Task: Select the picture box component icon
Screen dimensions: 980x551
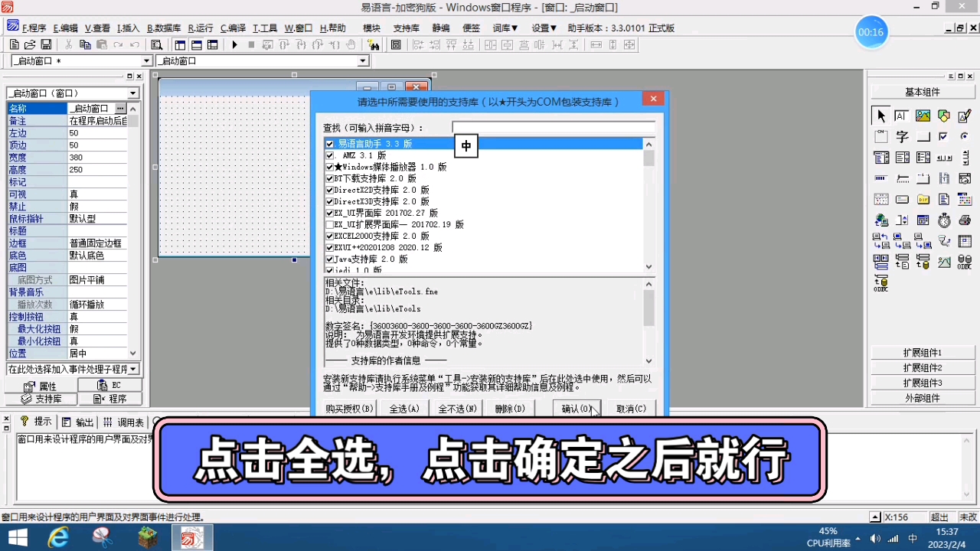Action: point(923,116)
